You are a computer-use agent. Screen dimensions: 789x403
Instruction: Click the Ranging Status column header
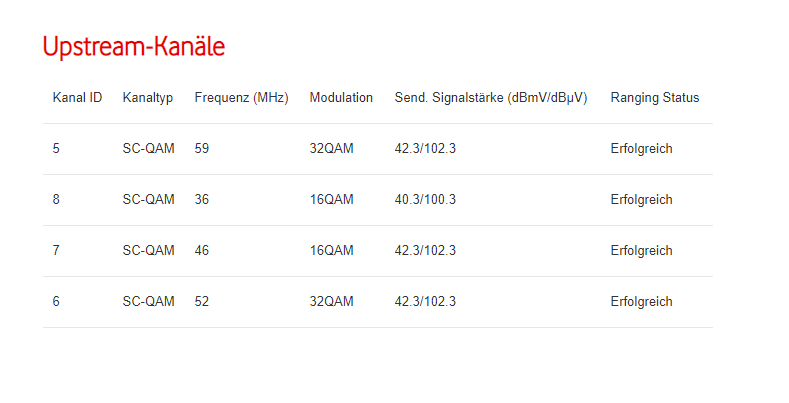point(654,98)
